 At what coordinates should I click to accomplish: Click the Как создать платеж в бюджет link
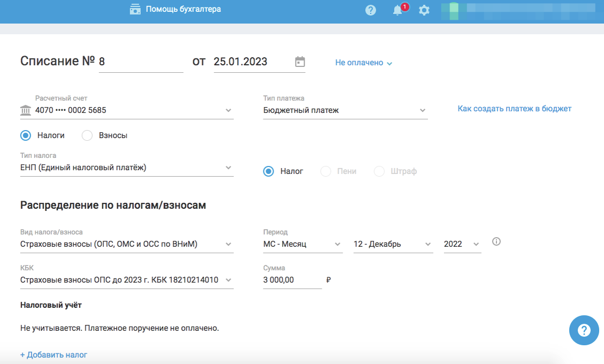click(514, 109)
